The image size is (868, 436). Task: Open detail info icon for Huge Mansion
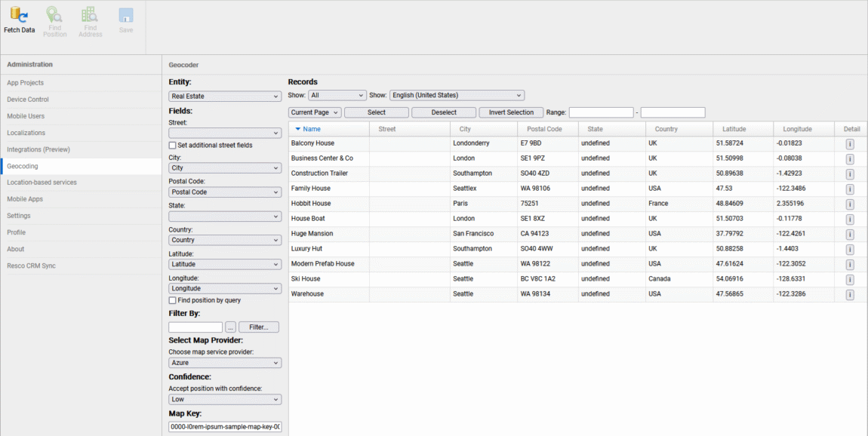[850, 234]
